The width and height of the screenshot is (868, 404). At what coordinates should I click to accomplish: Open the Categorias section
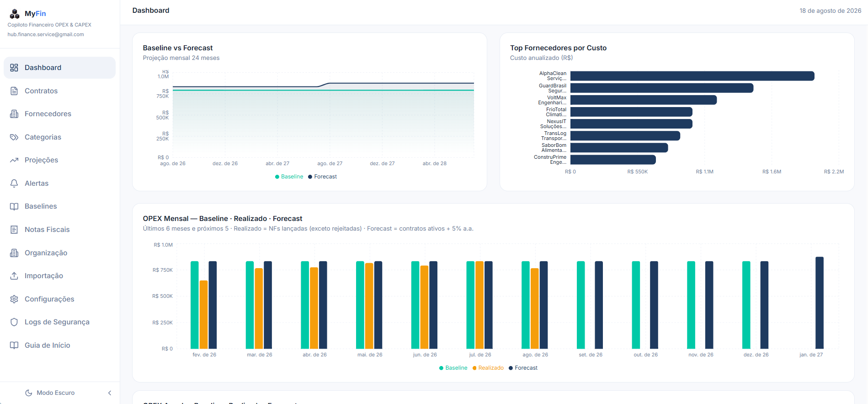pyautogui.click(x=59, y=137)
